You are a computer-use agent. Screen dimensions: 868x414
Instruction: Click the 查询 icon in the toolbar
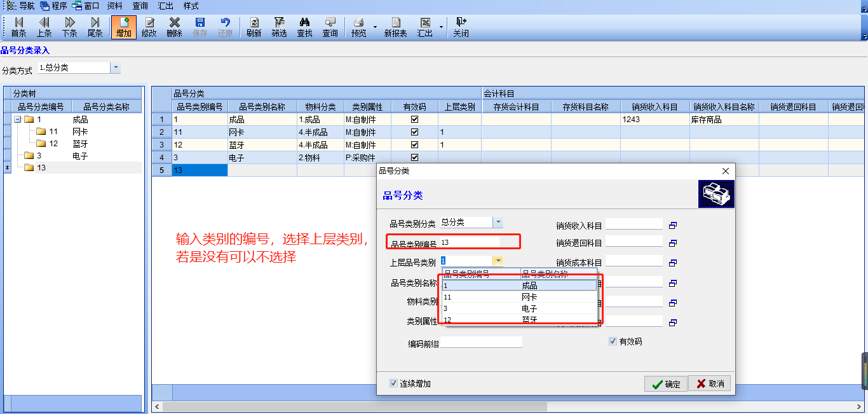pyautogui.click(x=330, y=27)
